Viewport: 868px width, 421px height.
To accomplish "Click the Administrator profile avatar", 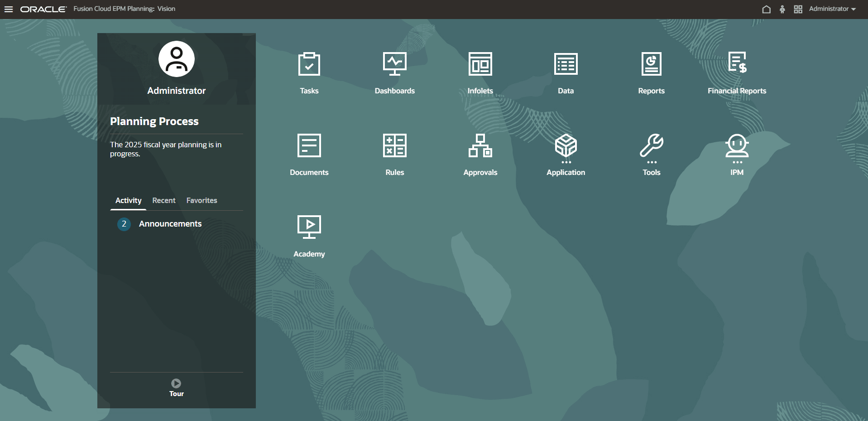I will click(x=177, y=59).
